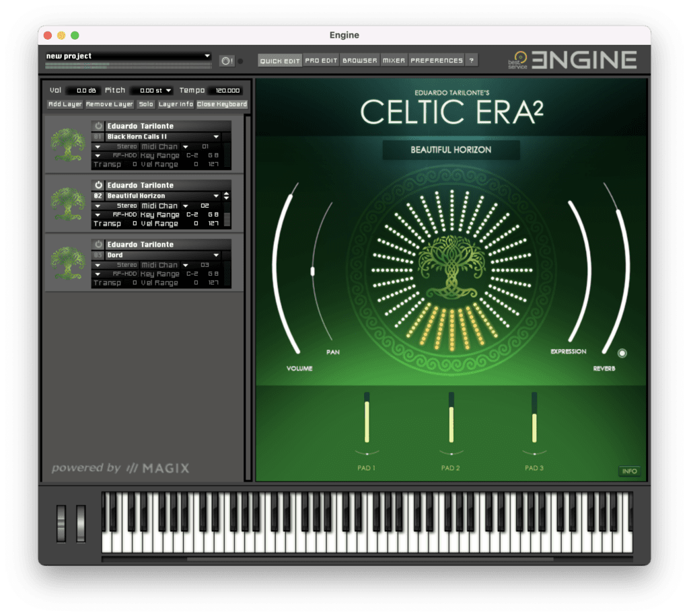
Task: Click the Close Keyboard button
Action: (x=222, y=104)
